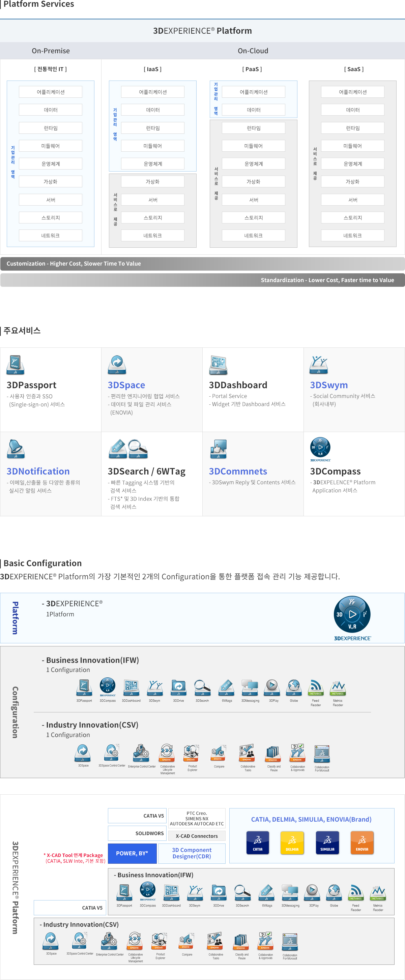The height and width of the screenshot is (980, 405).
Task: Click 네트워크 box in the [ SaaS ] column
Action: click(352, 236)
